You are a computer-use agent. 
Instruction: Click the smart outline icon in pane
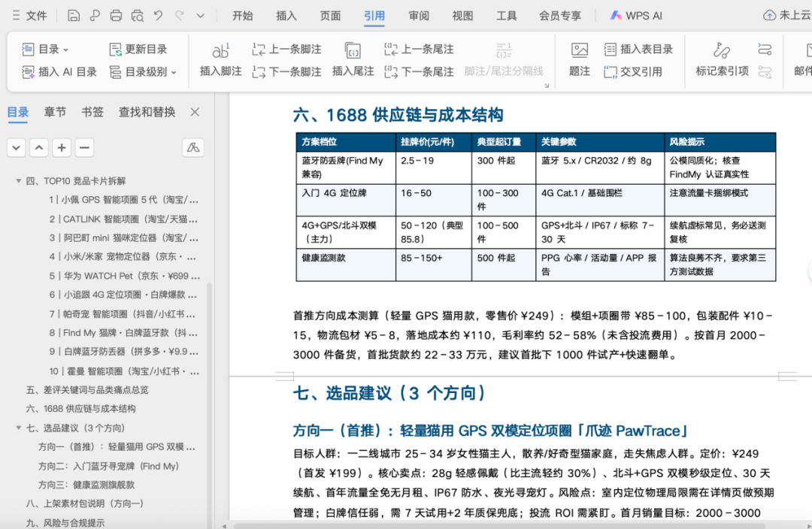coord(193,148)
